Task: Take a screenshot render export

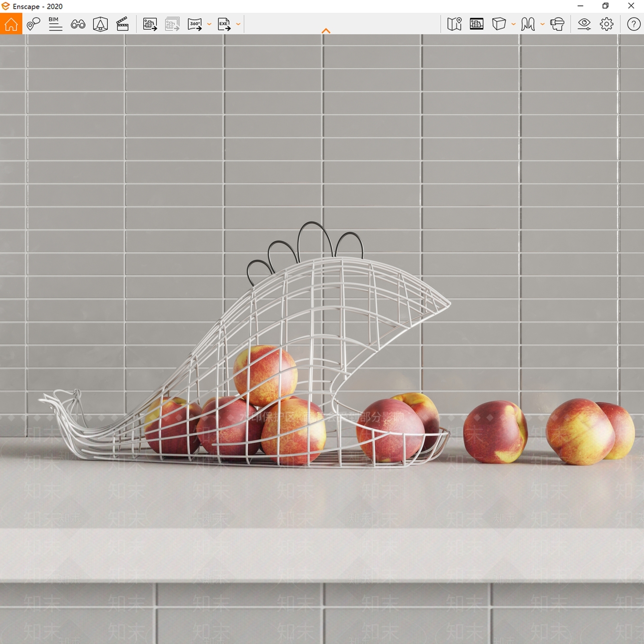Action: 150,24
